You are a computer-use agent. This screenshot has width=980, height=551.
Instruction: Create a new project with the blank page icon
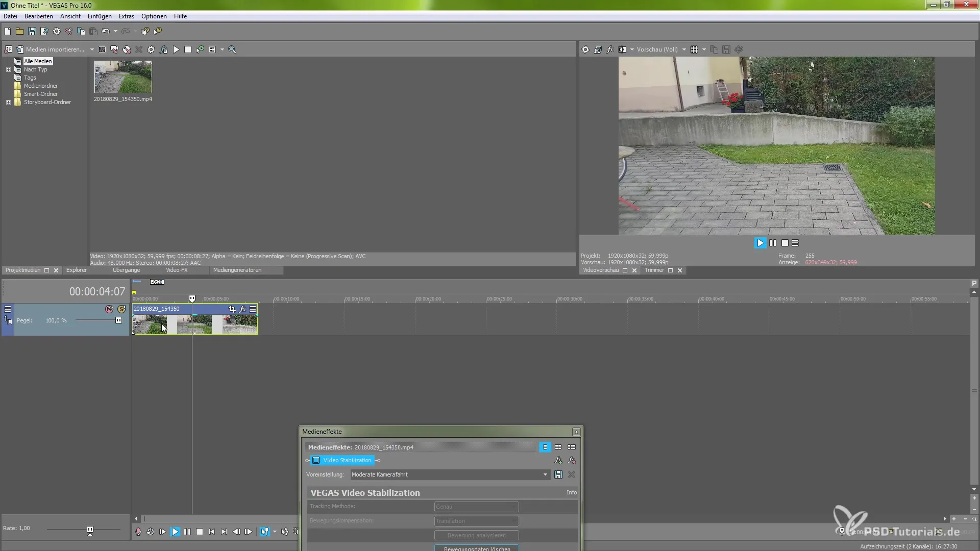8,31
